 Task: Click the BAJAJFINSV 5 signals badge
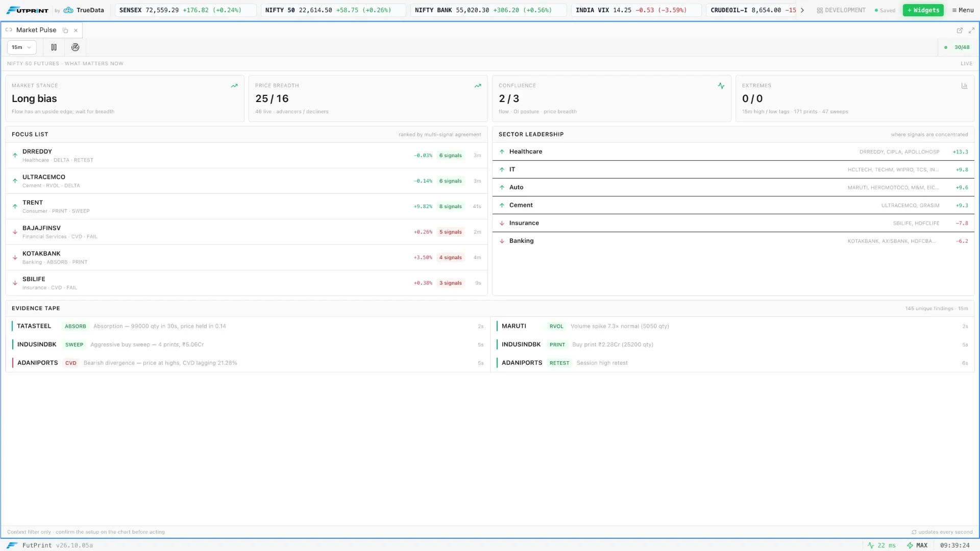click(450, 232)
